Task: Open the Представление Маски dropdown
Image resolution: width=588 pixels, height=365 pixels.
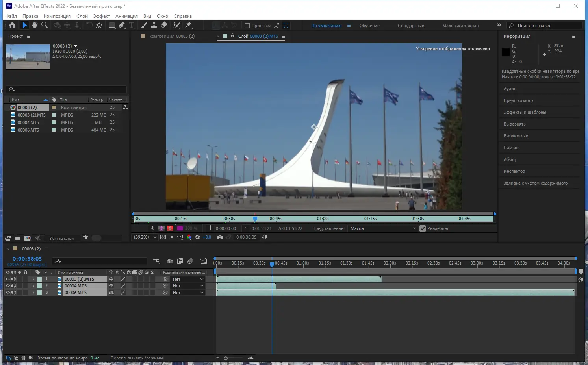Action: tap(382, 228)
